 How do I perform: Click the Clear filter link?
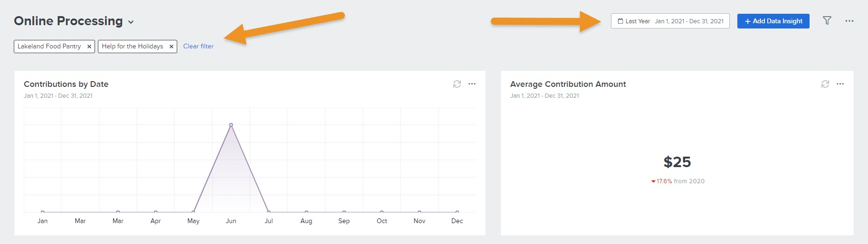coord(198,46)
